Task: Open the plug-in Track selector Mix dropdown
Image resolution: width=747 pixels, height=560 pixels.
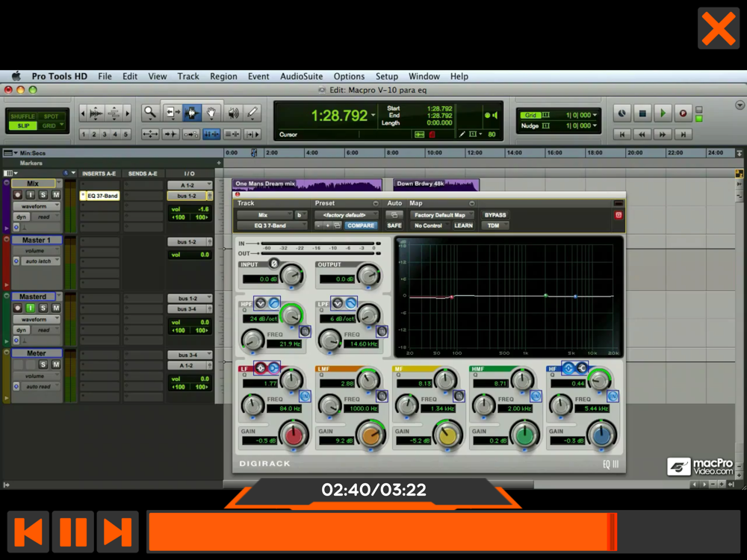Action: [265, 215]
